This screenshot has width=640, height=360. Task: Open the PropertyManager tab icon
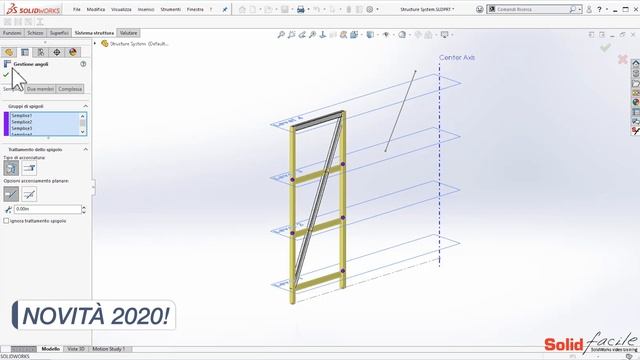(25, 52)
